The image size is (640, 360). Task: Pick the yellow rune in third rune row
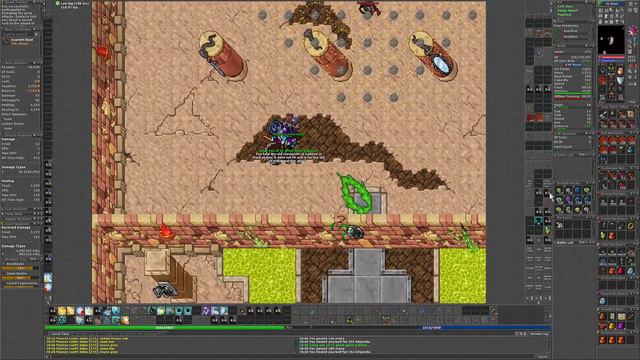click(577, 210)
